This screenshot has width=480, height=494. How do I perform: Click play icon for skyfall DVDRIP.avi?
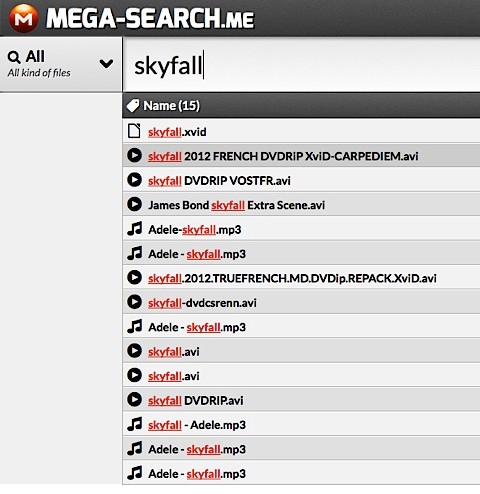pos(134,399)
